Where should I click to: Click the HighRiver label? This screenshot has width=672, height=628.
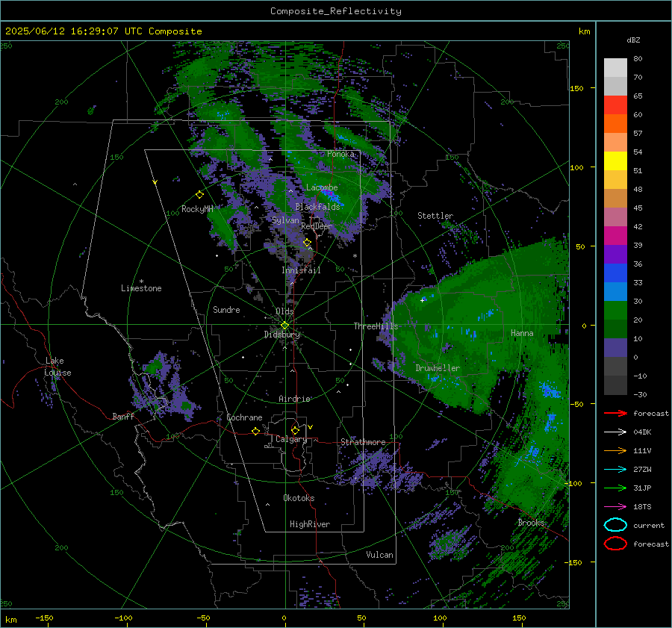310,524
